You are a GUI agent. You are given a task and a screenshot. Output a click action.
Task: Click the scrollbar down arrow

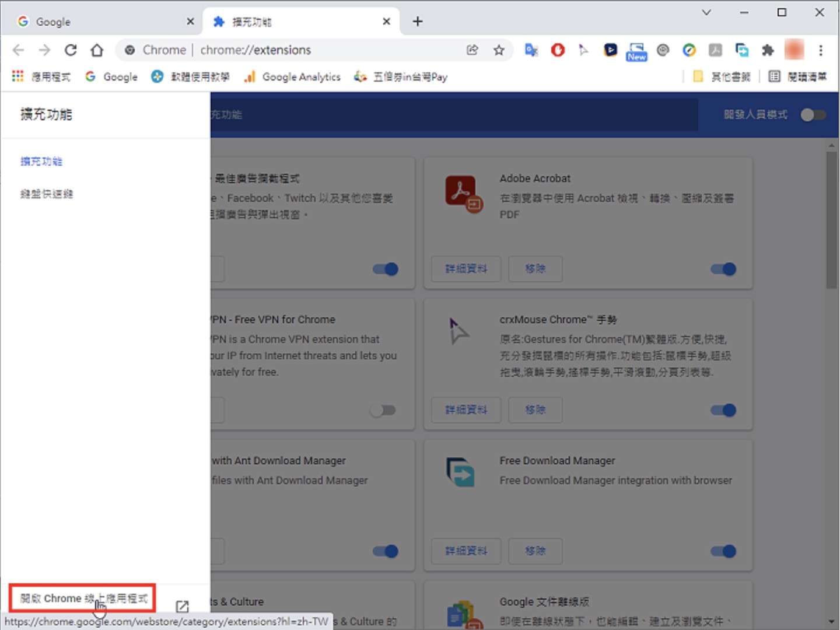click(x=832, y=622)
